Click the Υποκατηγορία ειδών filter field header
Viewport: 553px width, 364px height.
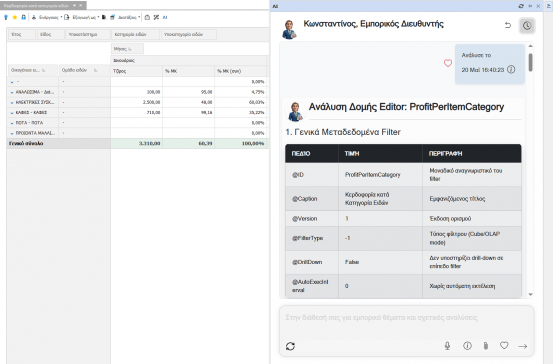click(x=189, y=35)
